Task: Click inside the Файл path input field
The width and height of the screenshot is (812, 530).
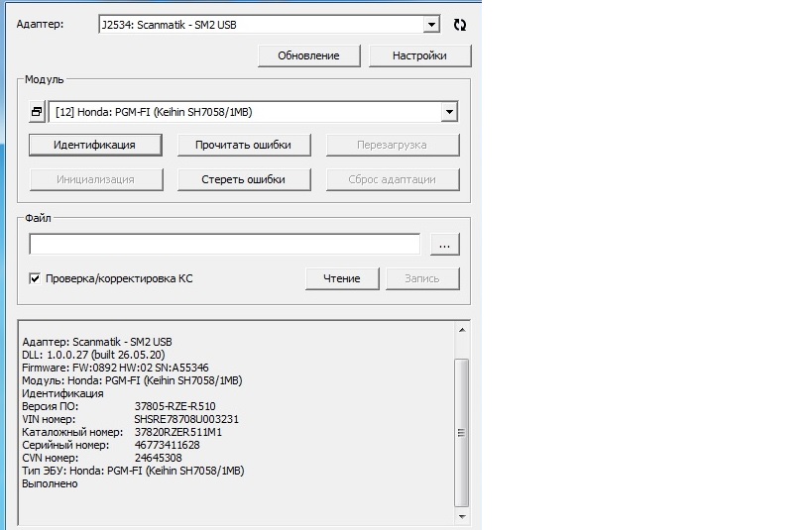Action: click(x=224, y=244)
